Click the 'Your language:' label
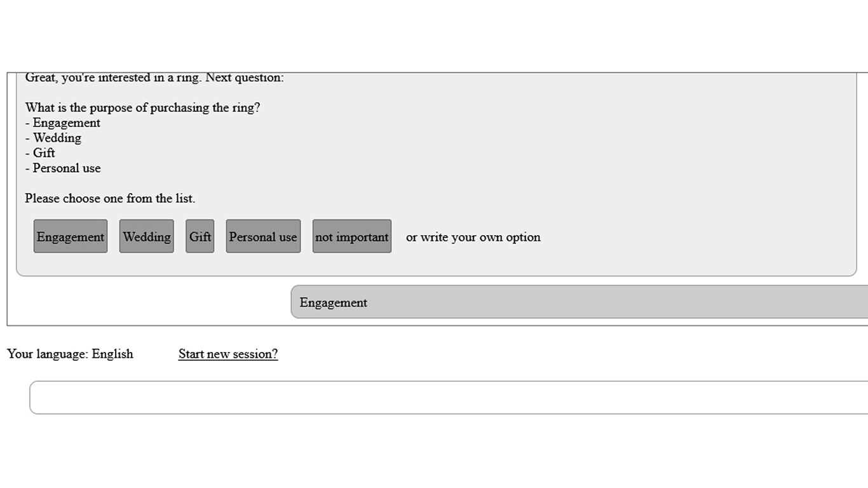Image resolution: width=868 pixels, height=488 pixels. tap(48, 354)
